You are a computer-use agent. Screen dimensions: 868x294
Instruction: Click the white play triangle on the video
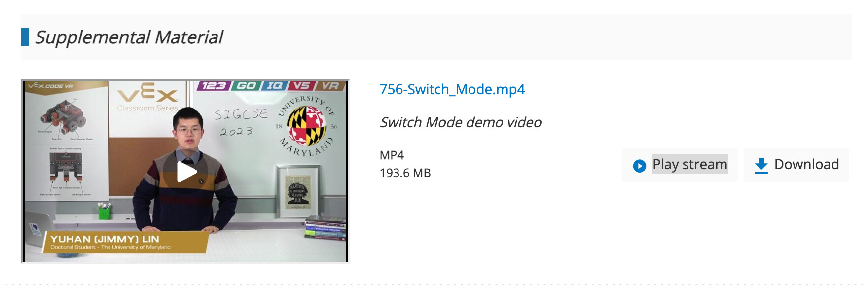[x=187, y=172]
